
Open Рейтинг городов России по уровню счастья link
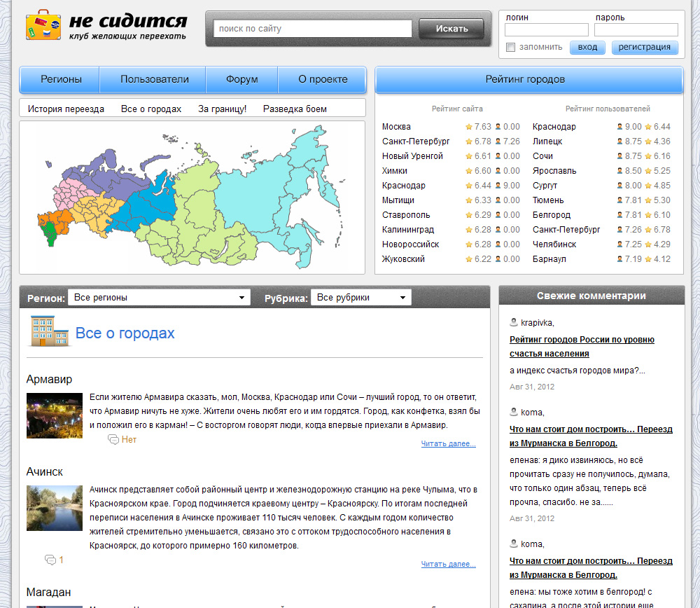coord(582,347)
